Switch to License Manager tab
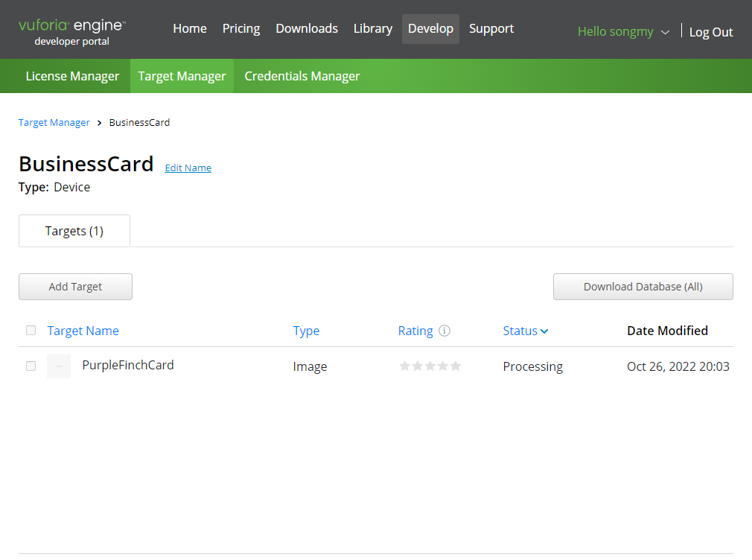 (x=72, y=76)
